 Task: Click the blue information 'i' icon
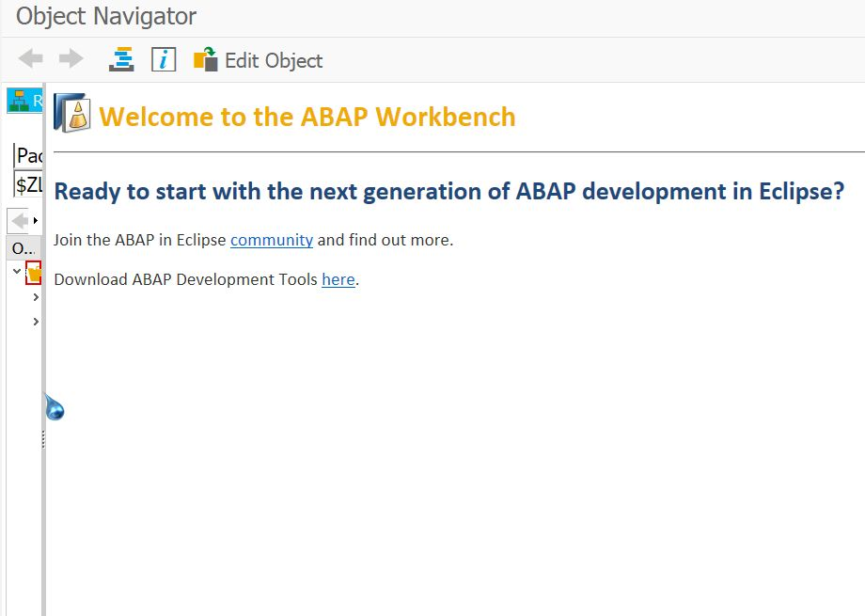(x=164, y=59)
